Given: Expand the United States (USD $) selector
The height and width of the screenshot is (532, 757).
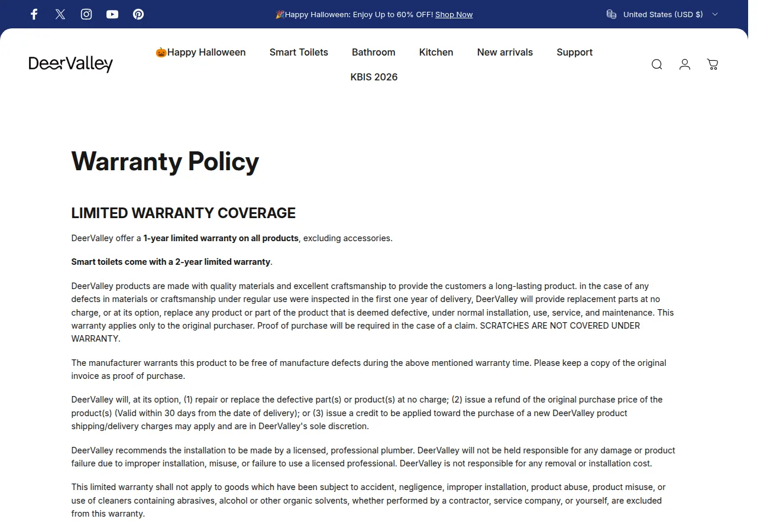Looking at the screenshot, I should [662, 14].
